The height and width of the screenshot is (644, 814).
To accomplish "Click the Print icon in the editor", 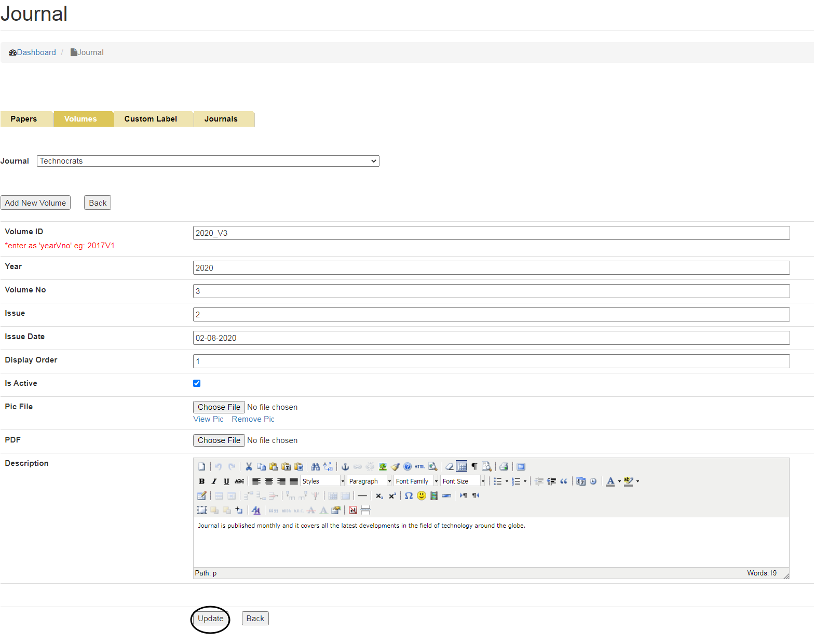I will point(504,467).
